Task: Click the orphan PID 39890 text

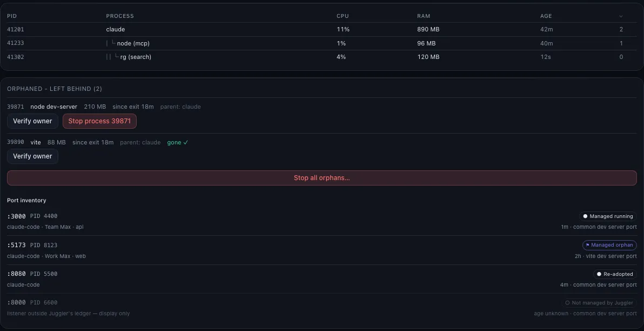Action: click(x=16, y=142)
